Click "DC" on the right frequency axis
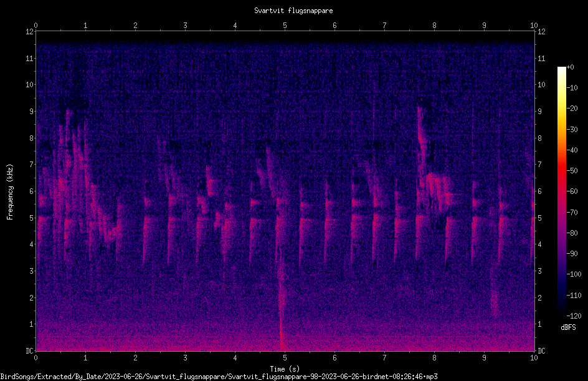Screen dimensions: 588x381 pos(541,351)
